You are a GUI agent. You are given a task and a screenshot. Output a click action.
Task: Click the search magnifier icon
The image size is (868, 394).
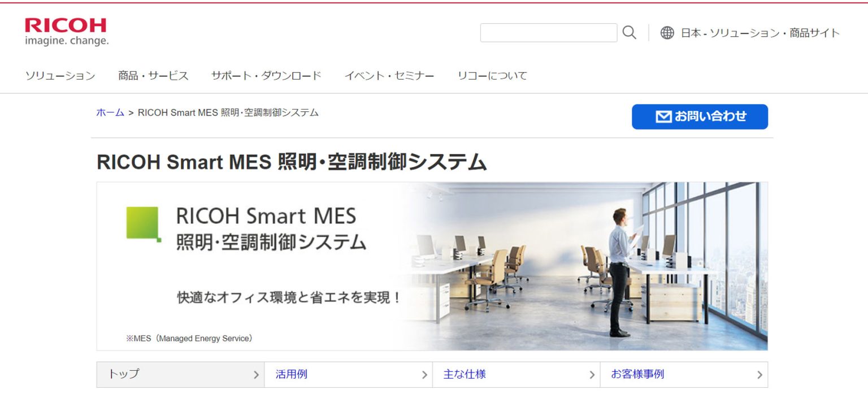[629, 32]
